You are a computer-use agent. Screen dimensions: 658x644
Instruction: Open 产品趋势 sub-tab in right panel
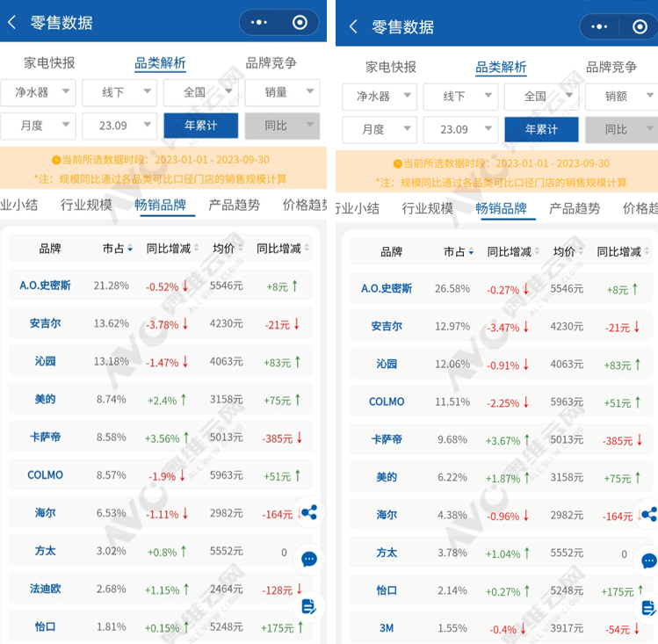tap(575, 208)
